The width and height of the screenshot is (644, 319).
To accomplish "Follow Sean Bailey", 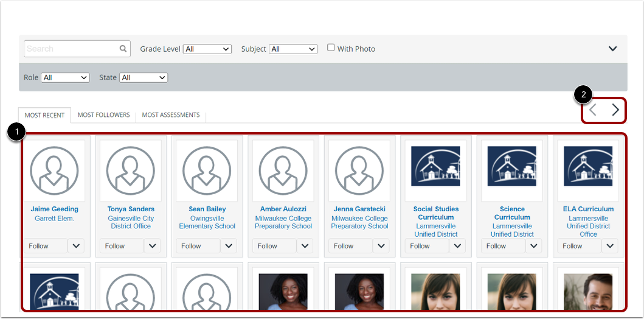I will 198,246.
